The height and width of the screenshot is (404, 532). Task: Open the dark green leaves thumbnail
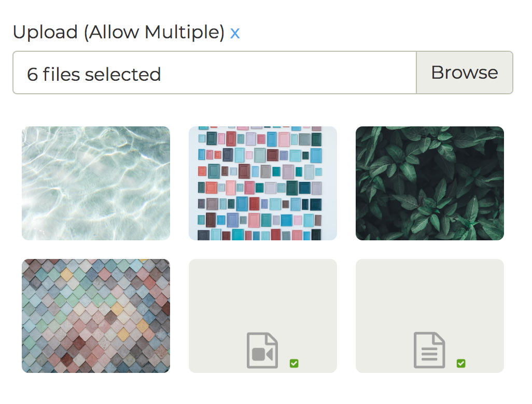[430, 183]
